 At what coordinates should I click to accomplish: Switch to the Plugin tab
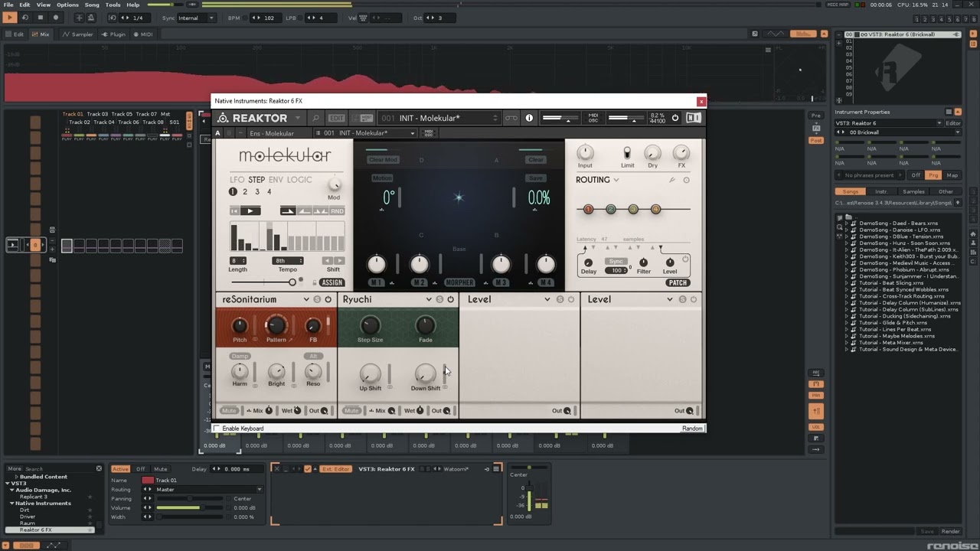point(113,34)
